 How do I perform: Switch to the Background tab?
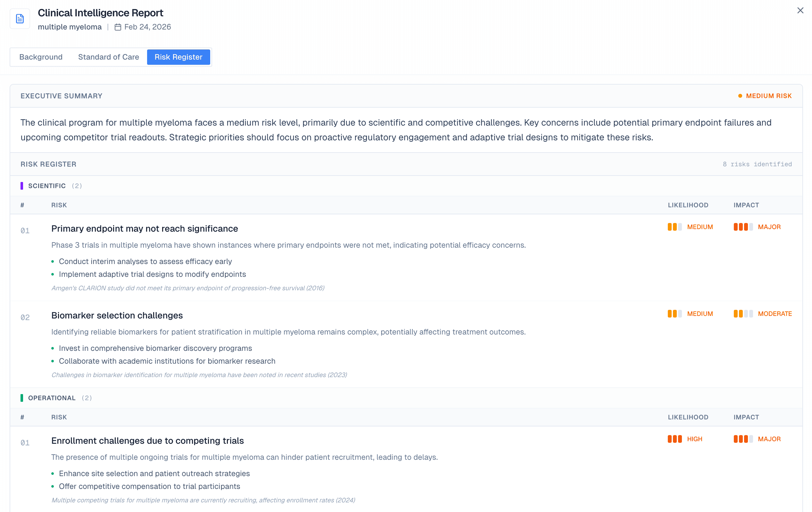pos(40,57)
